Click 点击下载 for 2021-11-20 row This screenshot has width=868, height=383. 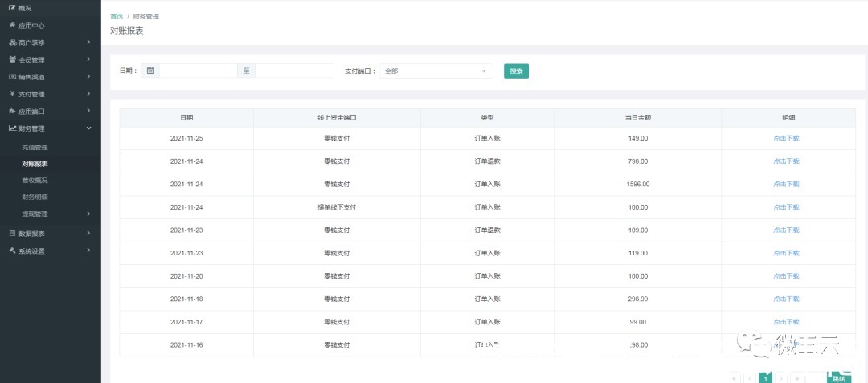tap(786, 275)
